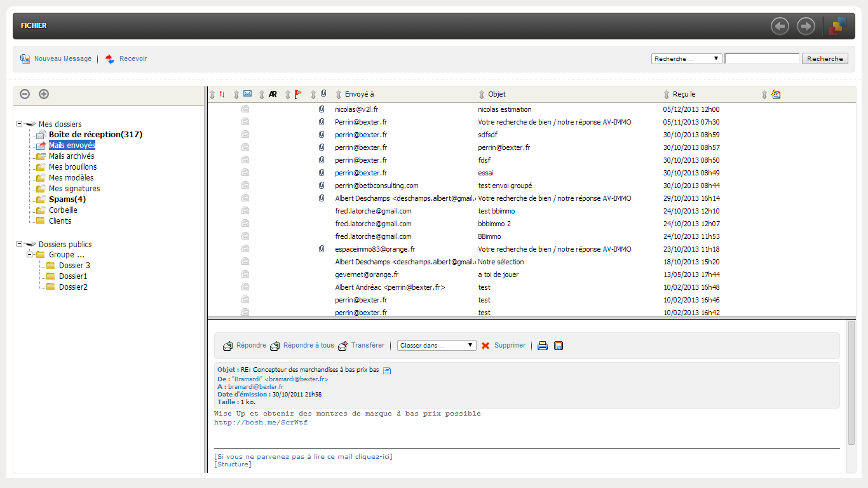Click the Répondre à tous link
This screenshot has height=488, width=868.
309,346
